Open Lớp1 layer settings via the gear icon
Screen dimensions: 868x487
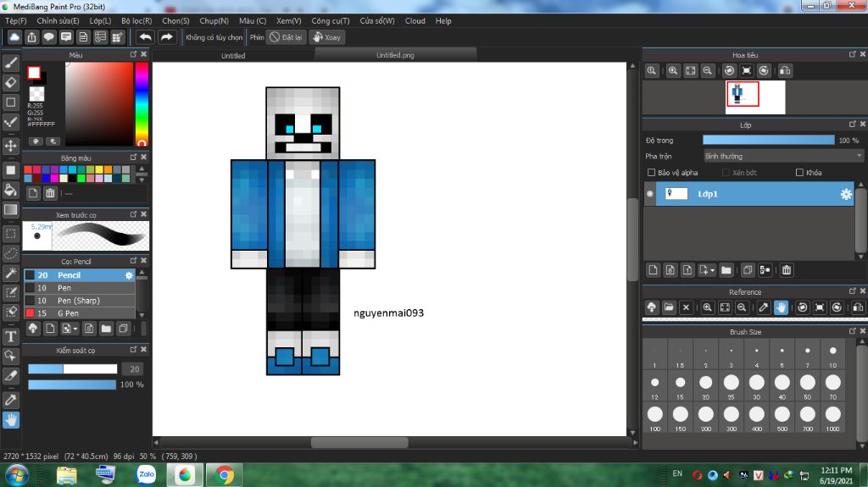pos(846,194)
